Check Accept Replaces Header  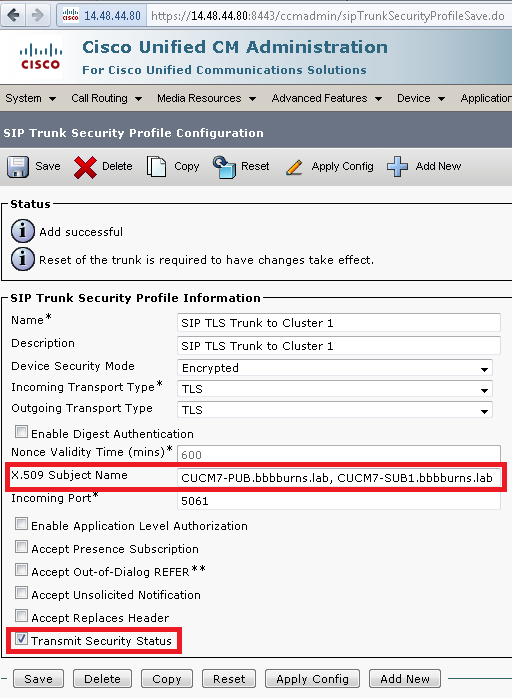click(21, 616)
